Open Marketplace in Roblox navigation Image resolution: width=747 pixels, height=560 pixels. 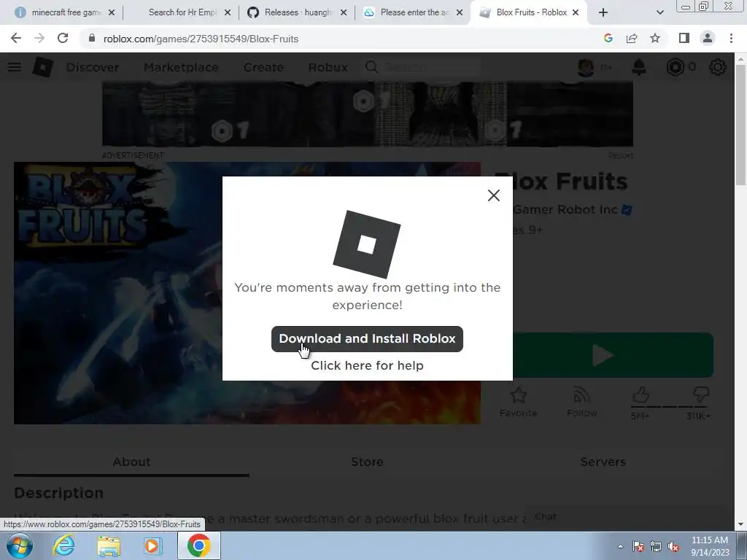click(x=181, y=67)
